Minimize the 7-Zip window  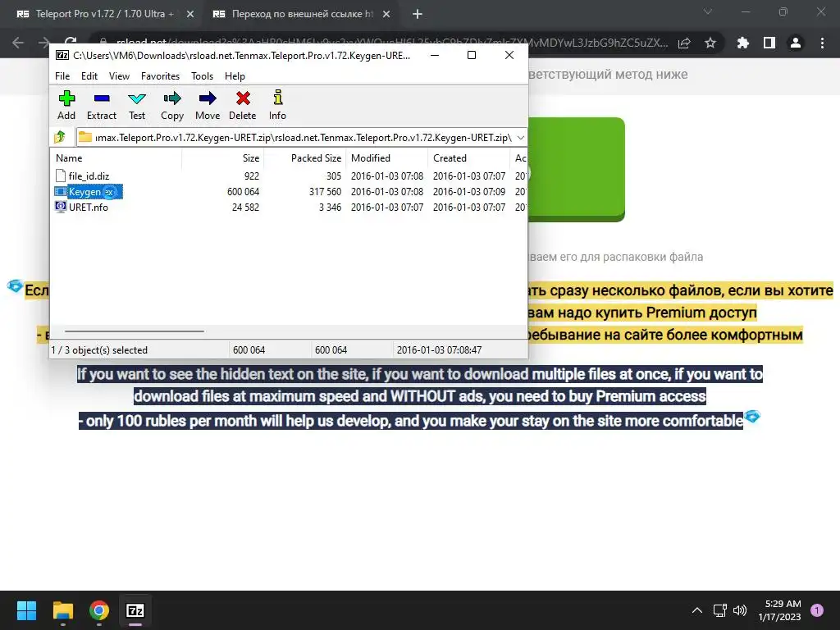pyautogui.click(x=435, y=55)
